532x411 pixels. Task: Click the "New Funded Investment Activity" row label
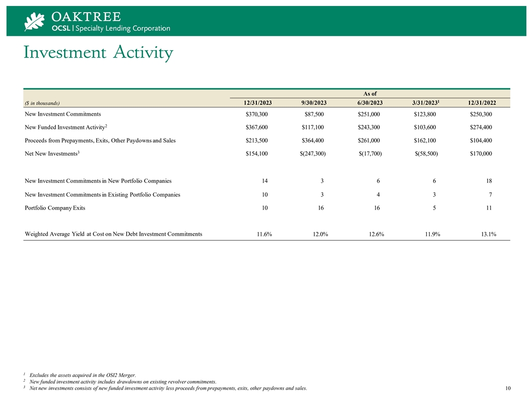(x=66, y=127)
